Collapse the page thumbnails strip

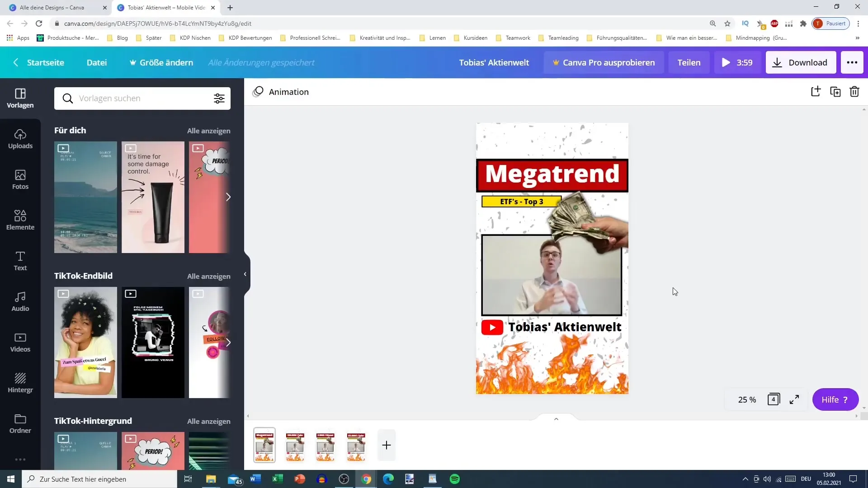click(556, 419)
